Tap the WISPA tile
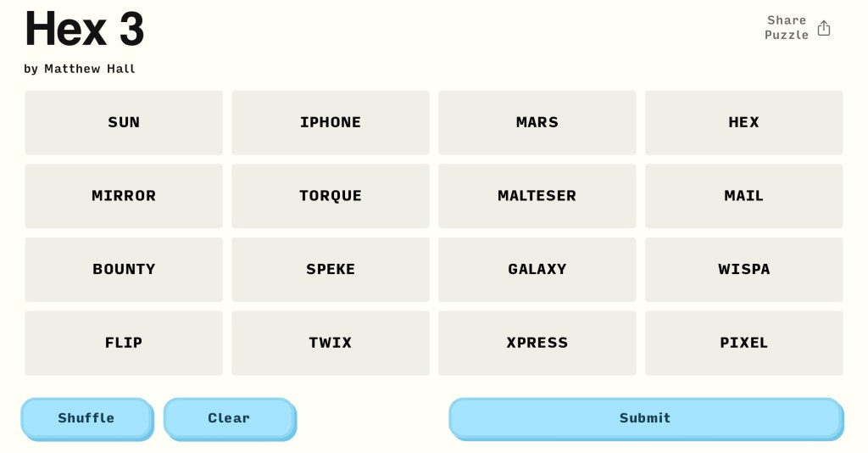This screenshot has width=868, height=453. click(x=743, y=269)
